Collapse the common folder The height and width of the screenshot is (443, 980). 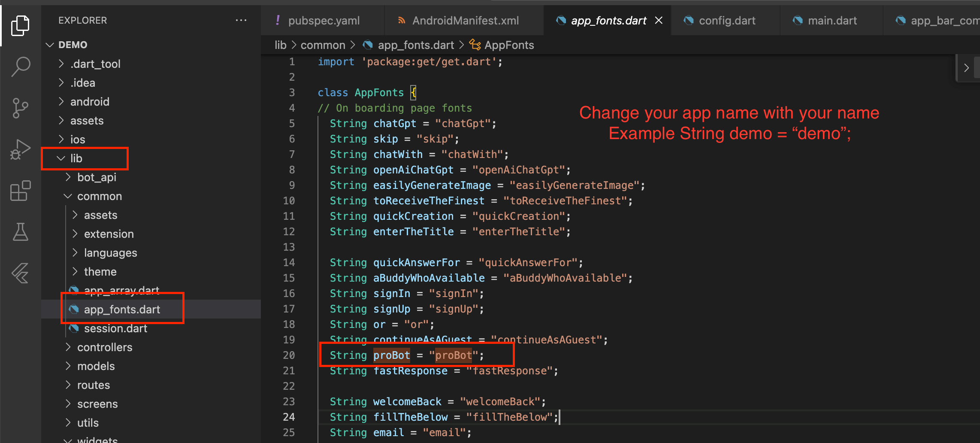point(67,196)
